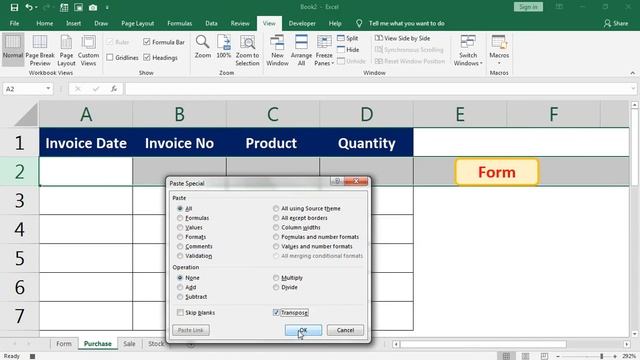Enable View Side by Side
Viewport: 640px width, 360px height.
(402, 38)
